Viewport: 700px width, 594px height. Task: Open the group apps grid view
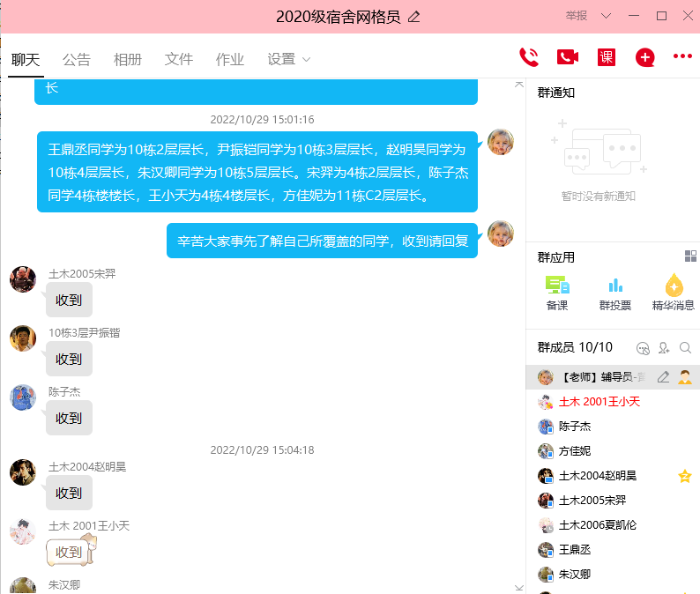(x=690, y=256)
